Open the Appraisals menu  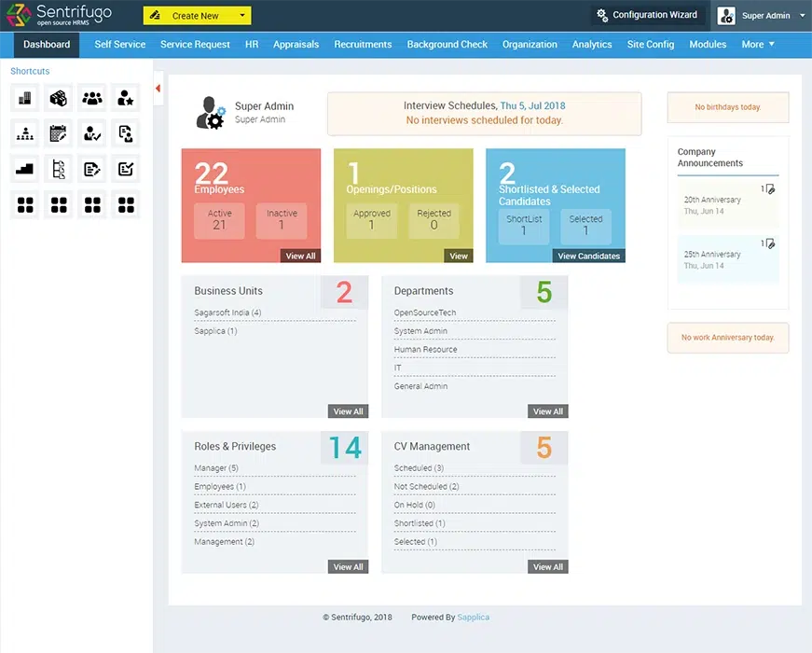[296, 44]
